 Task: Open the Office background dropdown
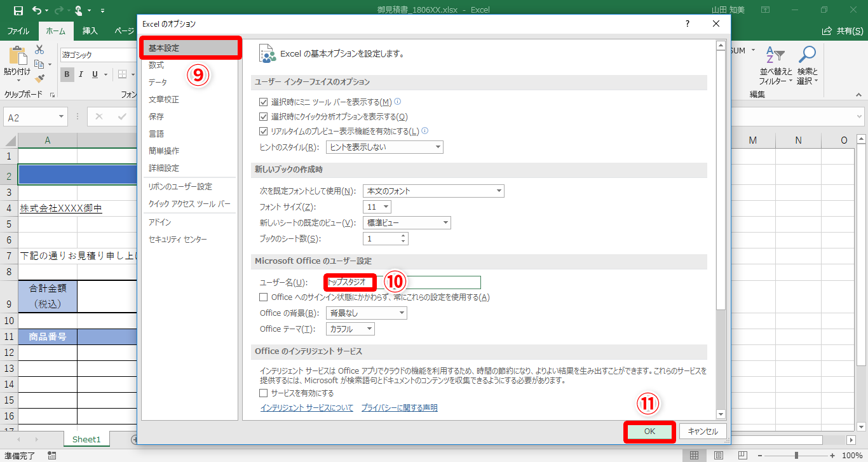coord(366,313)
